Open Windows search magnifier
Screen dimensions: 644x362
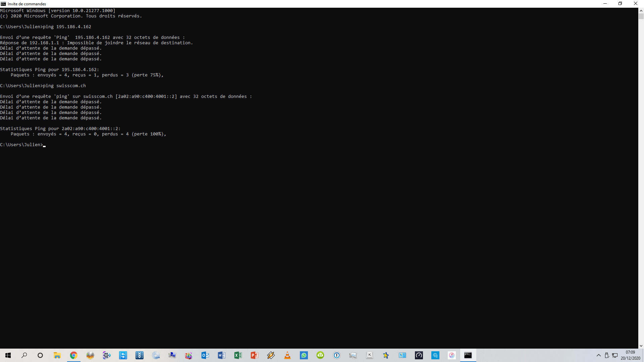pyautogui.click(x=24, y=355)
